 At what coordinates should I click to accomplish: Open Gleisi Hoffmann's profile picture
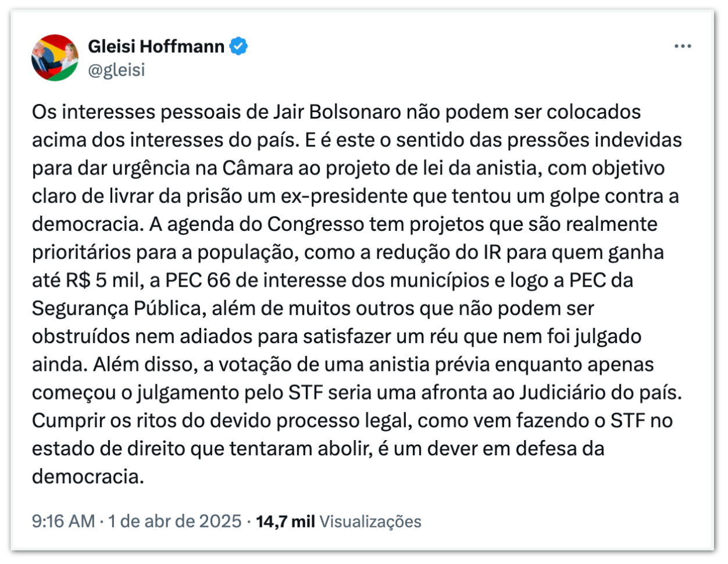click(55, 58)
